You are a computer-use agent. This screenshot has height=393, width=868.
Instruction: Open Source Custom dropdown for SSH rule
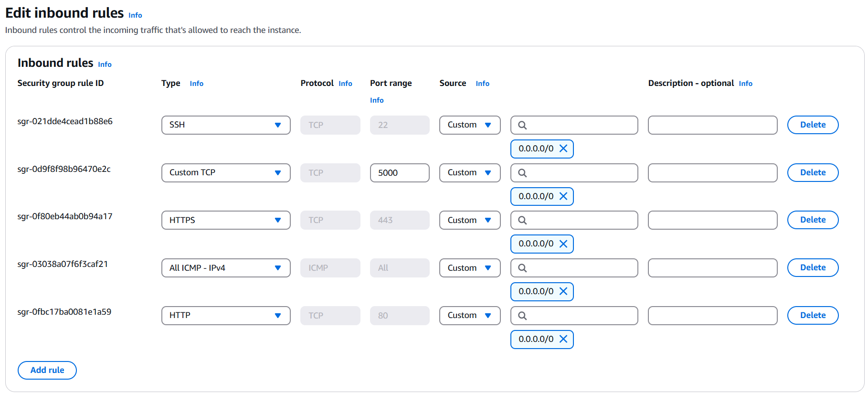(470, 125)
